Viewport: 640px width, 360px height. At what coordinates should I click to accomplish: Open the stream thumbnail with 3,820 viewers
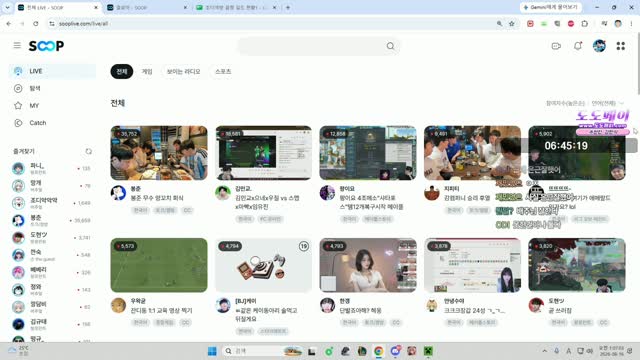coord(577,265)
